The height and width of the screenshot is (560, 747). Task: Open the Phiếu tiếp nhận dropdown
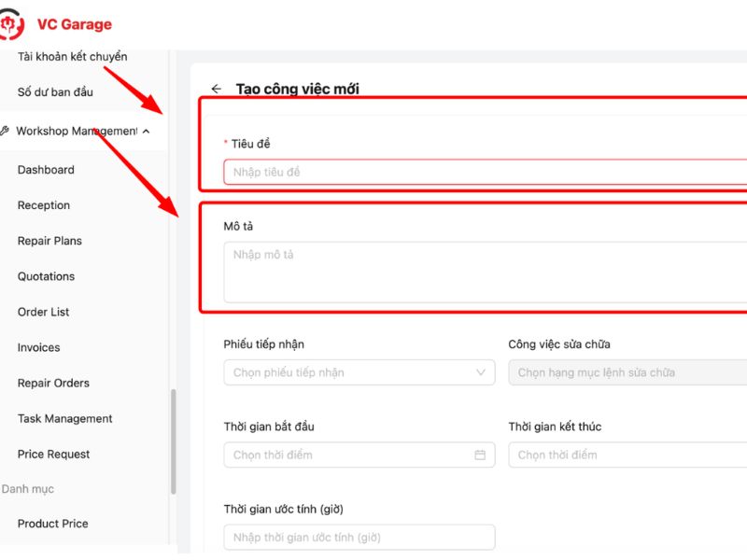pos(359,372)
